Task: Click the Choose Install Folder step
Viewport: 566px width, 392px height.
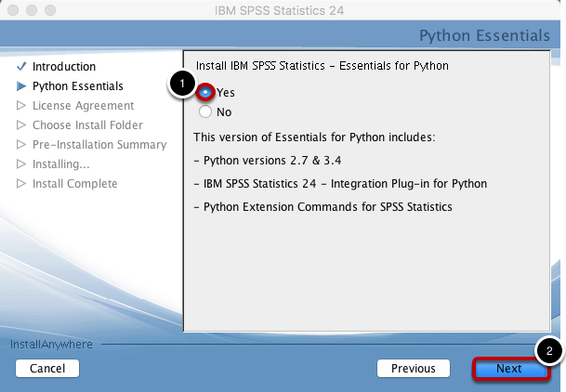Action: coord(87,124)
